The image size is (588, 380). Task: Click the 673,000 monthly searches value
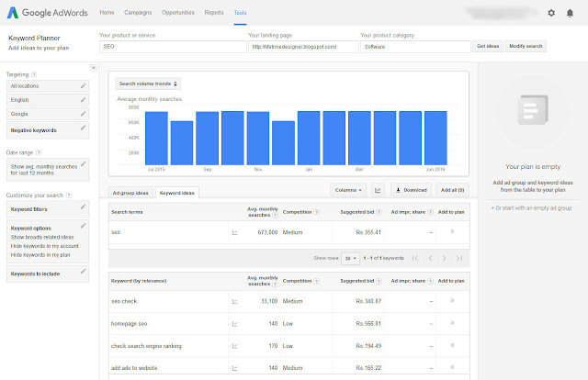(267, 232)
